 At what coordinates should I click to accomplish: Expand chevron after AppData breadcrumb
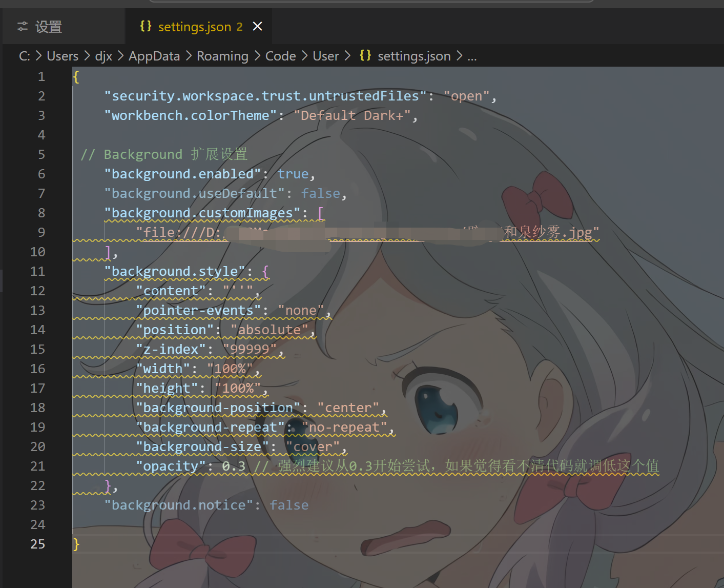189,56
